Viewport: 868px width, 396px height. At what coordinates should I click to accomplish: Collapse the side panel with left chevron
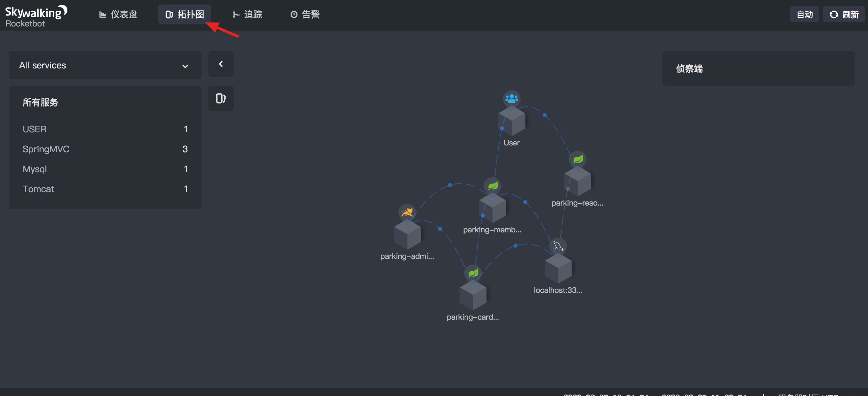point(221,64)
